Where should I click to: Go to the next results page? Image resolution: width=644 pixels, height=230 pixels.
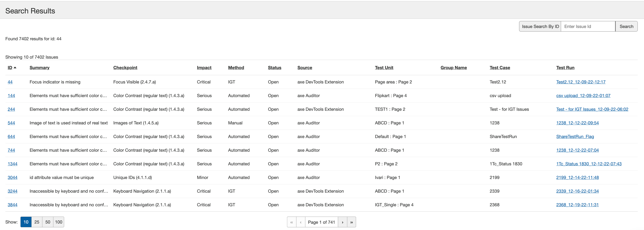point(342,222)
